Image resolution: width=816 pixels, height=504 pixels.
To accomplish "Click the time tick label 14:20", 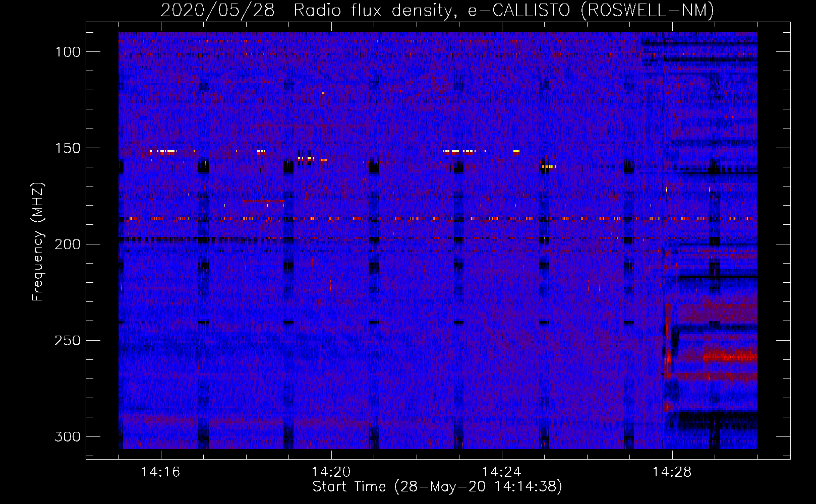I will pyautogui.click(x=331, y=472).
